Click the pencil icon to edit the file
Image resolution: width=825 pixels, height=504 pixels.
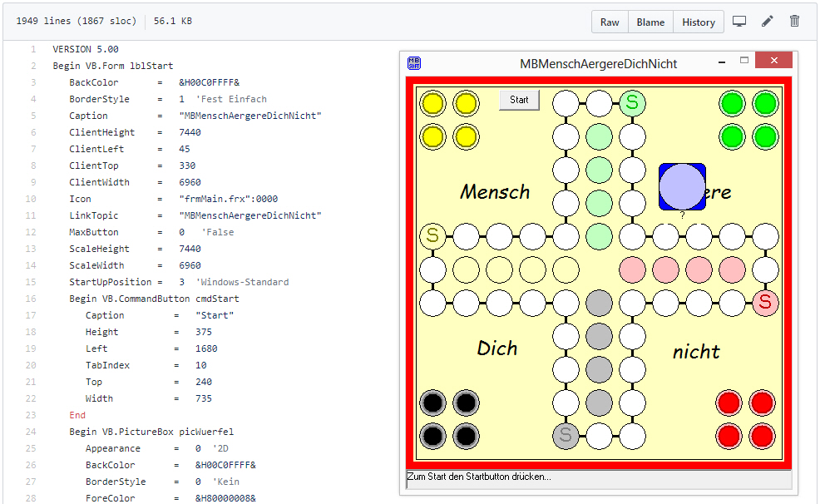767,21
